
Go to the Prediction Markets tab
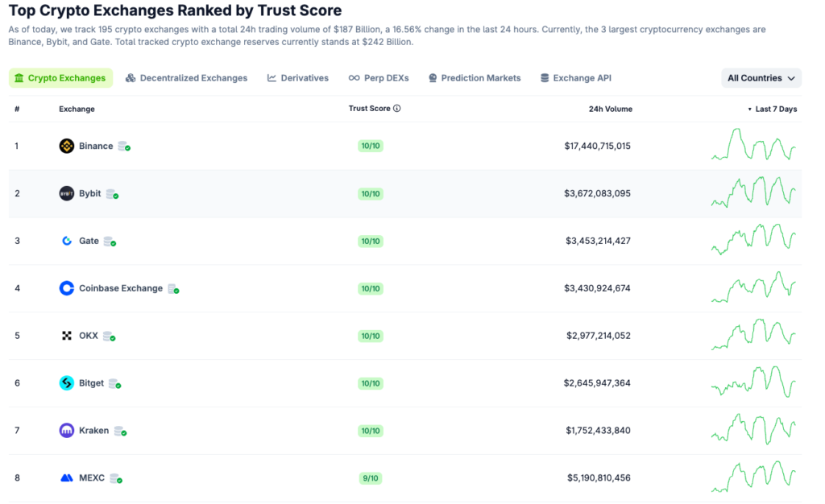tap(474, 78)
